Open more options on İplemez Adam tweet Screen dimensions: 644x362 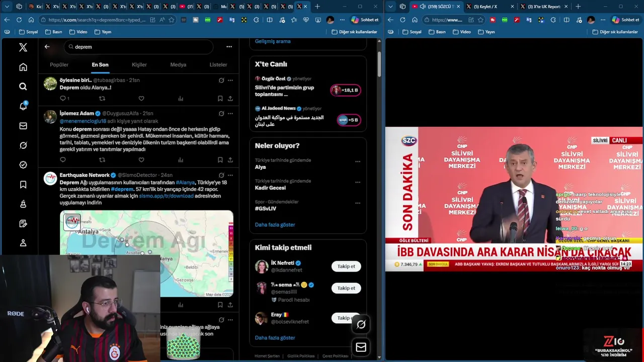(x=230, y=114)
